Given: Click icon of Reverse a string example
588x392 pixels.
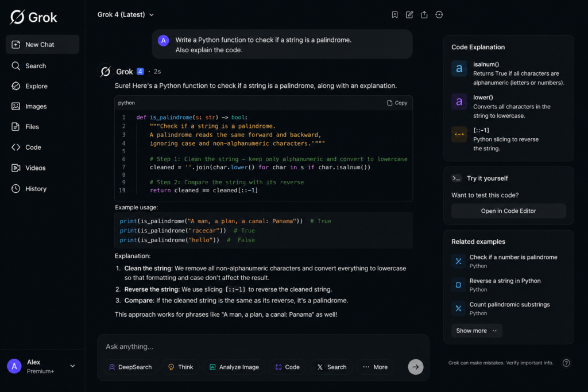Looking at the screenshot, I should pos(458,285).
